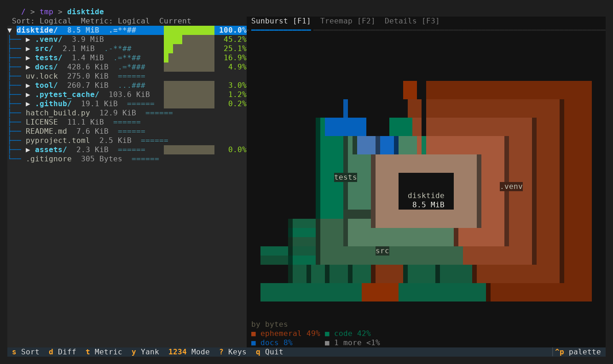
Task: Go to root slash in breadcrumb
Action: pos(23,12)
